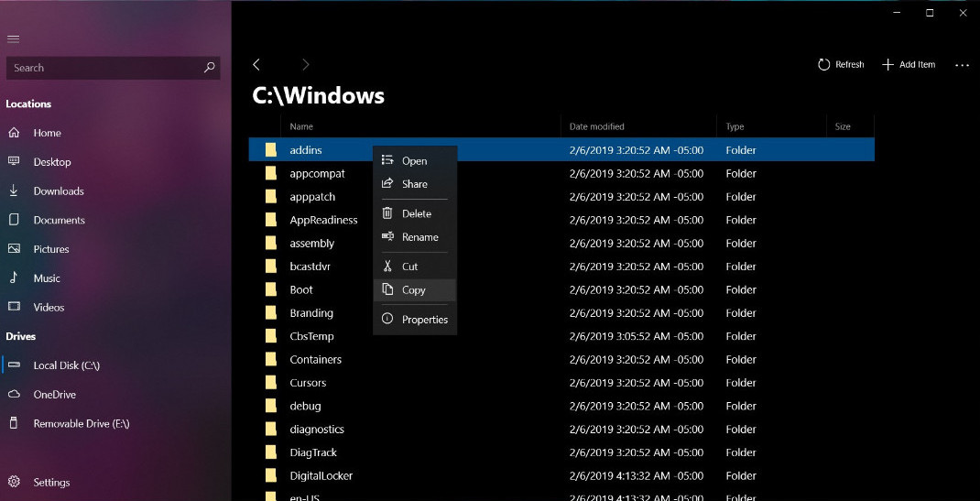This screenshot has width=980, height=501.
Task: Select the AppReadiness folder name
Action: click(x=323, y=220)
